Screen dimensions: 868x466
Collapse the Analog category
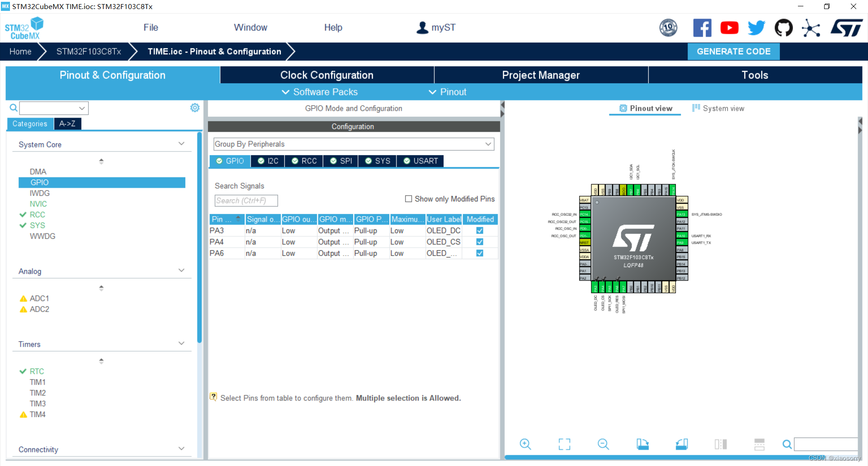(x=181, y=271)
